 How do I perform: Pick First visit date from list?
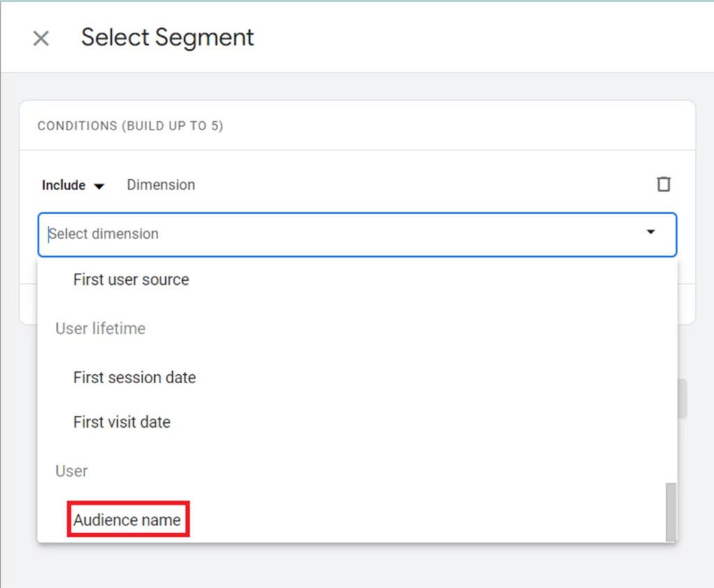coord(122,422)
